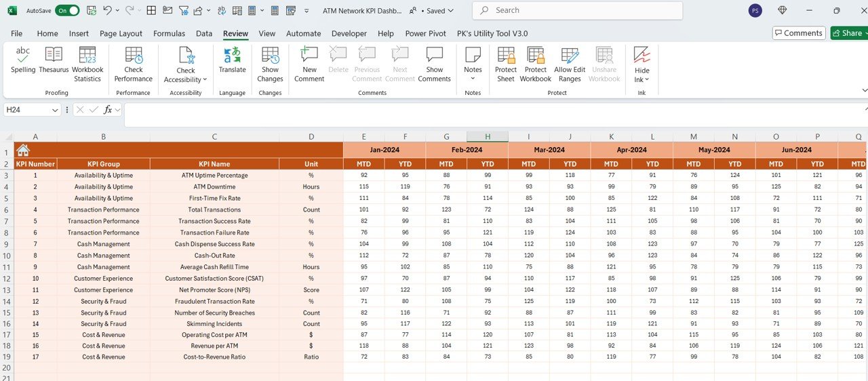Select the cell 'Cost-to-Revenue Ratio'

coord(214,357)
